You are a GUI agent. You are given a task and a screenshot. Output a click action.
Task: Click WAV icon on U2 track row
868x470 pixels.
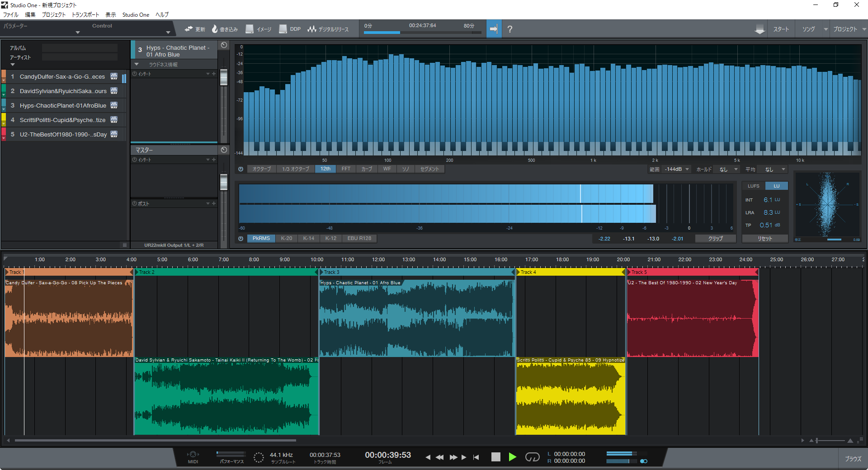click(x=114, y=134)
